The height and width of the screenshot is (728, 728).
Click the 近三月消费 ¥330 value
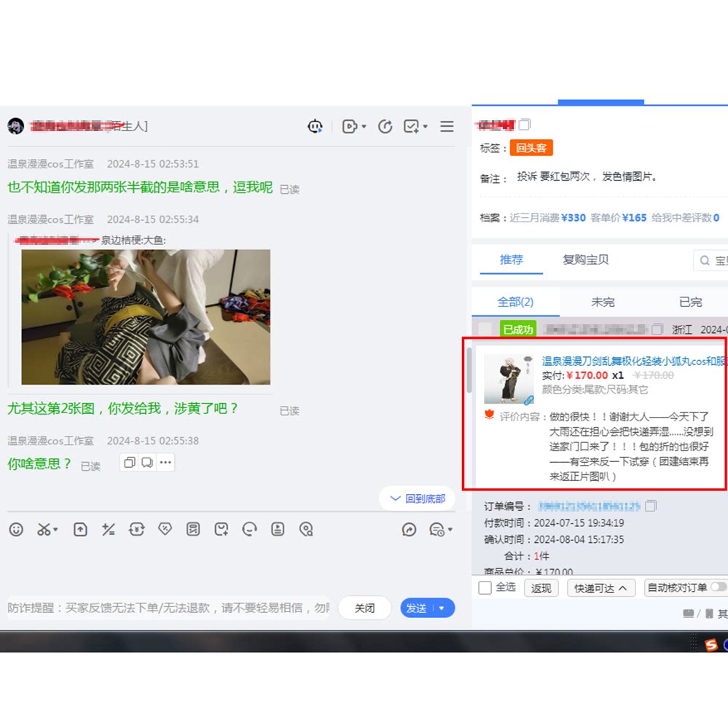574,218
